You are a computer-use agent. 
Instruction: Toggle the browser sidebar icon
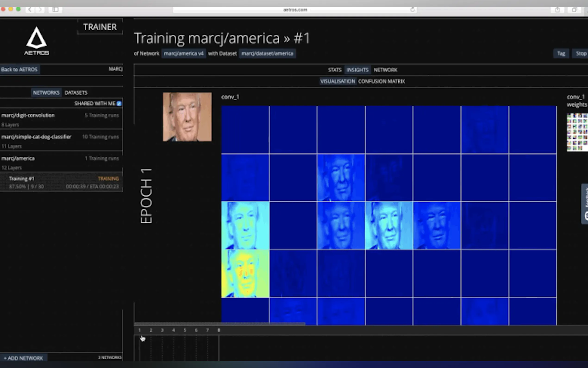click(x=55, y=10)
